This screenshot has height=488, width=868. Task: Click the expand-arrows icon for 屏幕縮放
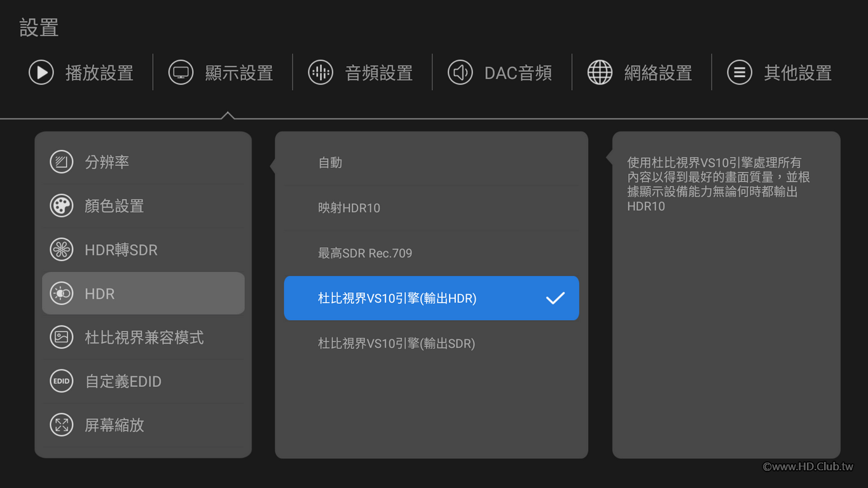point(62,425)
